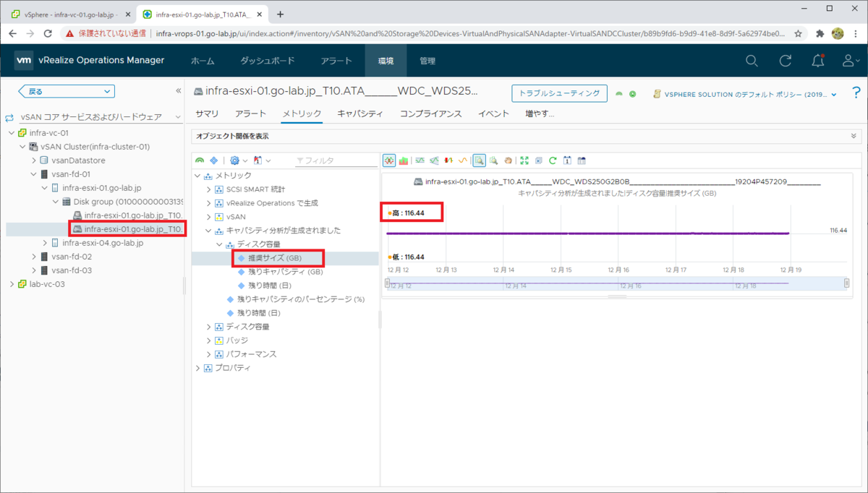Click the green arc icon above metric tree
Screen dimensions: 868x493
pyautogui.click(x=200, y=160)
